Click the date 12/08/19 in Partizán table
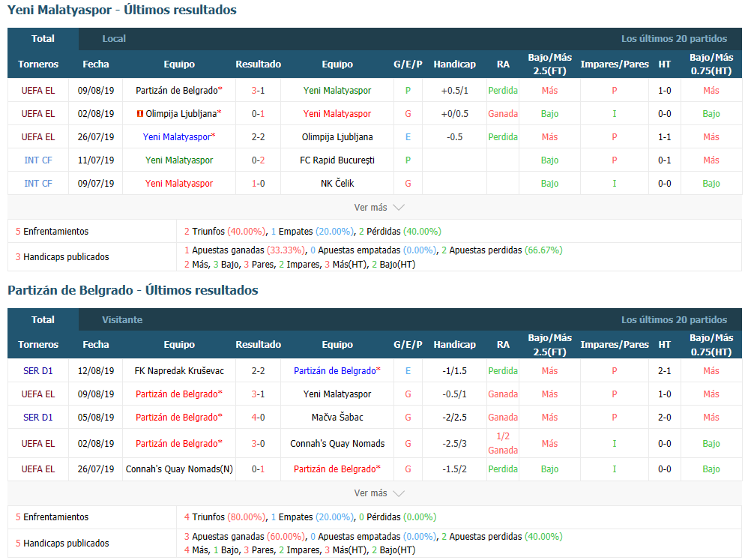 pos(96,370)
